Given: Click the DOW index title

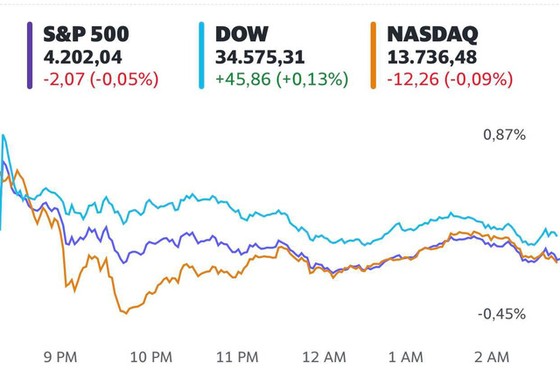Looking at the screenshot, I should pyautogui.click(x=241, y=34).
